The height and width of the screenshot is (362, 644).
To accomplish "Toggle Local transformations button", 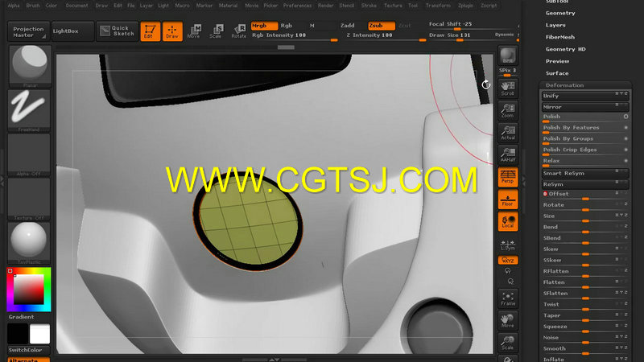I will [508, 221].
